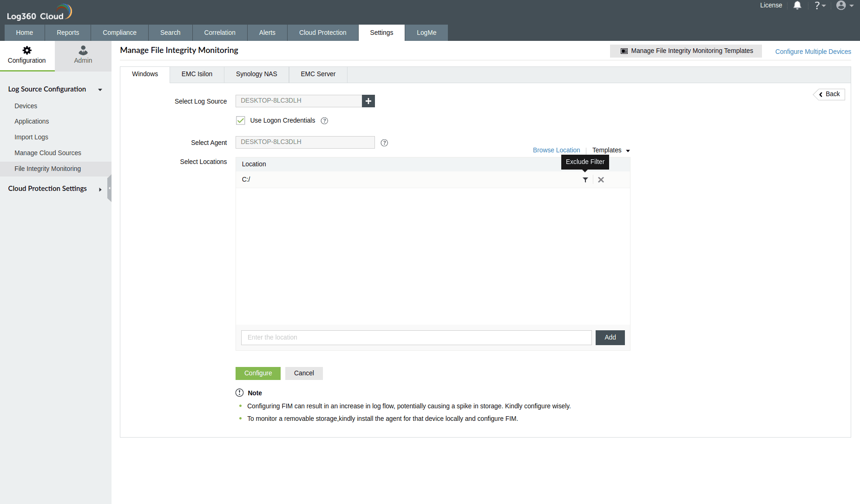This screenshot has width=860, height=504.
Task: Open Manage Cloud Sources
Action: [x=48, y=153]
